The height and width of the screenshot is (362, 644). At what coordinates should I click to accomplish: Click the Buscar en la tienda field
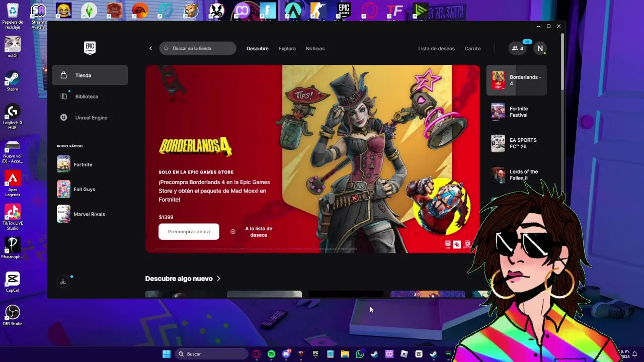tap(198, 48)
